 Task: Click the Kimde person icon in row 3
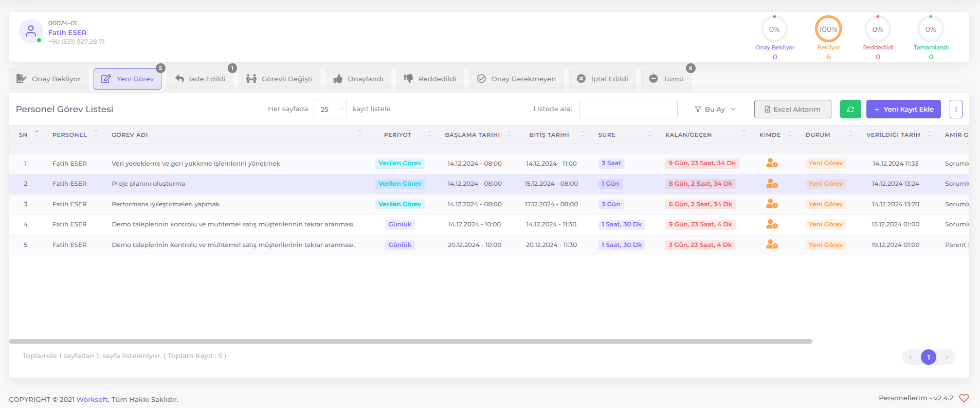pyautogui.click(x=772, y=204)
